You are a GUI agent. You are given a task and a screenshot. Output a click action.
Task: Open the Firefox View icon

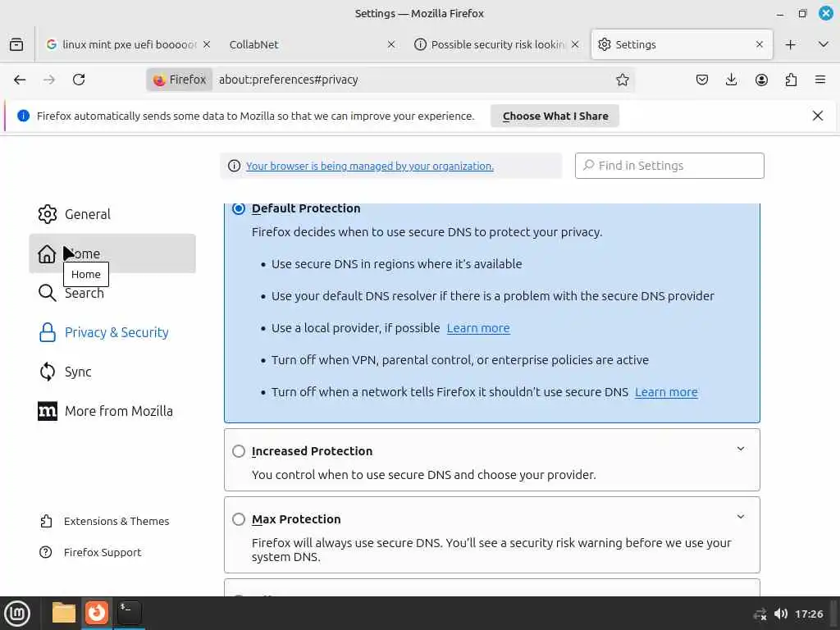coord(16,44)
